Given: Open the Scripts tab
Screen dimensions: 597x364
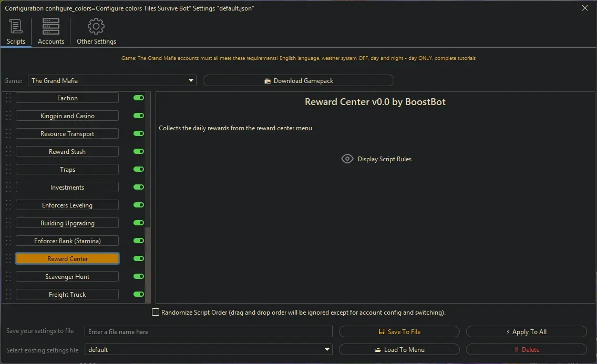Looking at the screenshot, I should [x=16, y=32].
